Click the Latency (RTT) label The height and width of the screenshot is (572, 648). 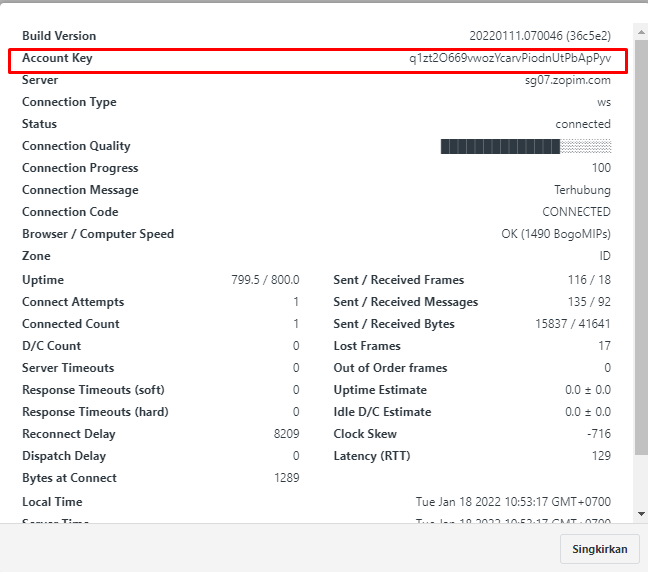pos(372,456)
